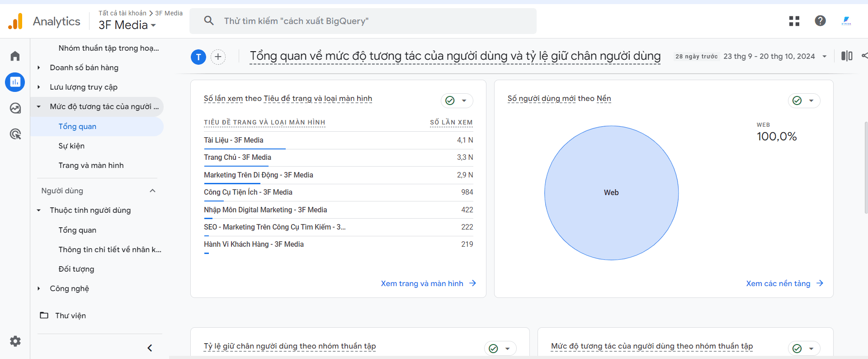This screenshot has width=868, height=359.
Task: Open the Google apps grid icon
Action: coord(794,21)
